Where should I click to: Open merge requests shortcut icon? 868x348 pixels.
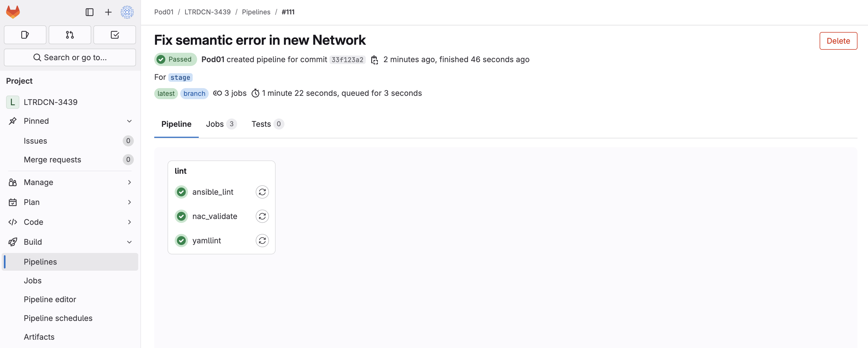point(70,35)
